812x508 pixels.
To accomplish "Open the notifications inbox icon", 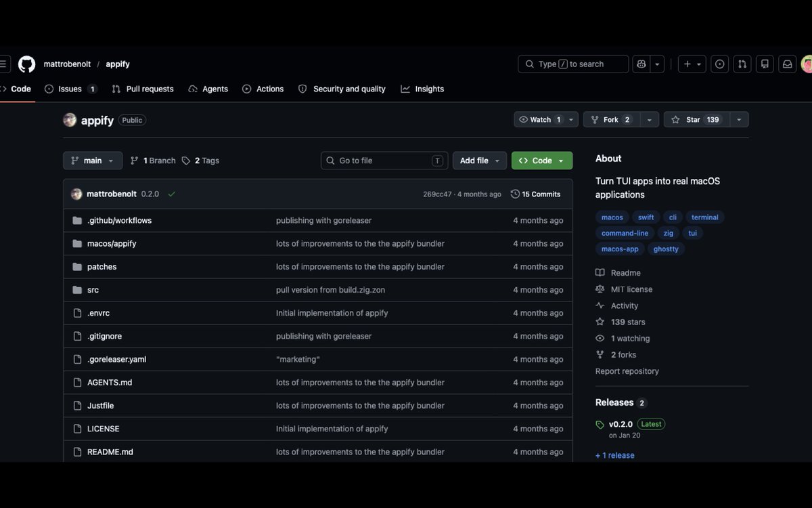I will 787,64.
